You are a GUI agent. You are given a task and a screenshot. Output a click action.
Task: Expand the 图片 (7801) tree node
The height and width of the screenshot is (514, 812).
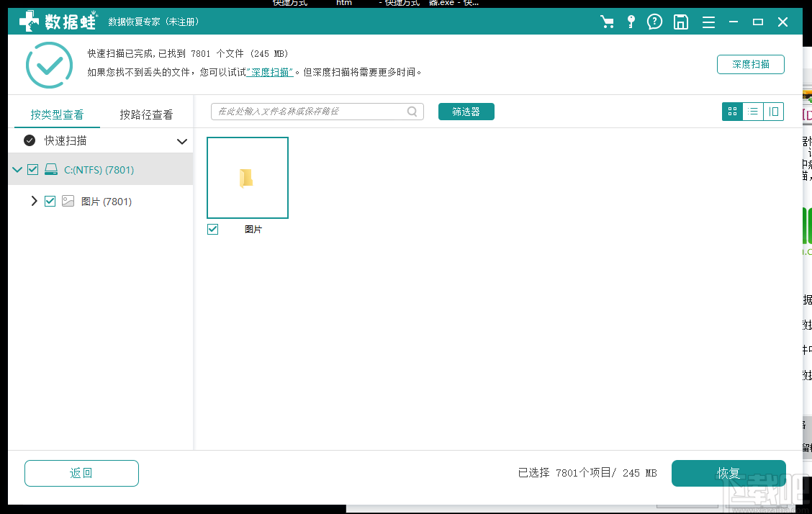point(34,201)
